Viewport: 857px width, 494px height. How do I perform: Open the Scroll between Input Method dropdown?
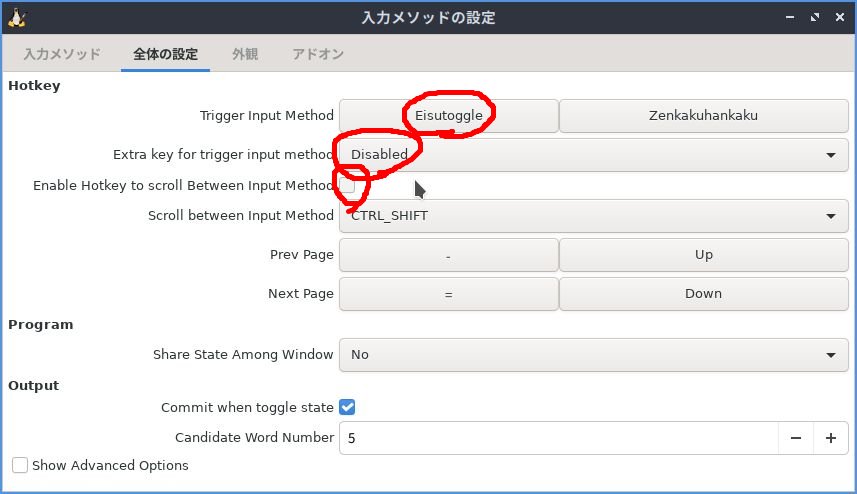[x=594, y=216]
